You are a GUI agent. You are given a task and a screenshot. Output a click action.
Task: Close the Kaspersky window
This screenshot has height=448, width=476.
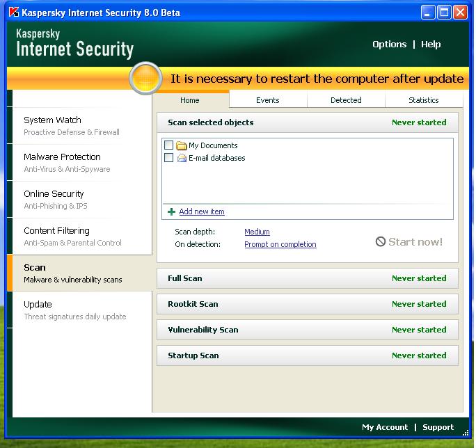click(460, 13)
